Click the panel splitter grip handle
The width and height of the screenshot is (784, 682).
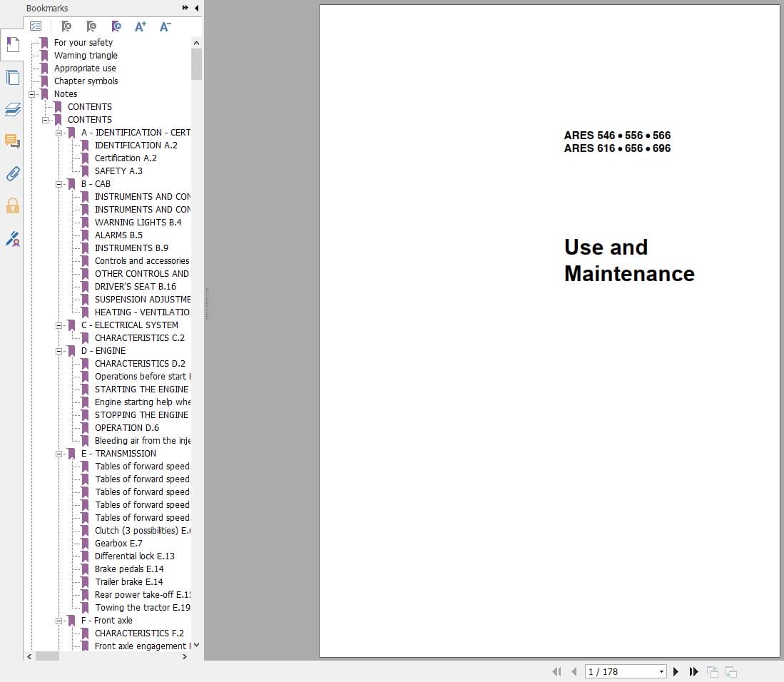point(206,303)
